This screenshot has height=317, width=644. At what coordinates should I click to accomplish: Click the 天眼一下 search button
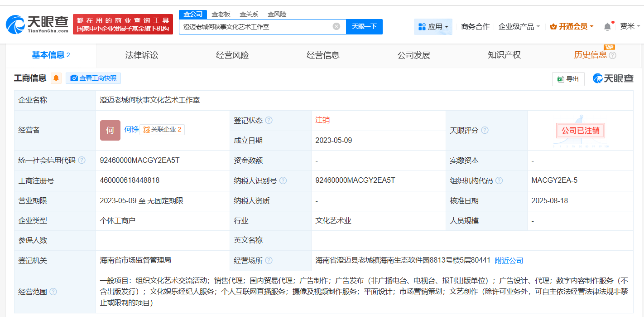[x=364, y=26]
